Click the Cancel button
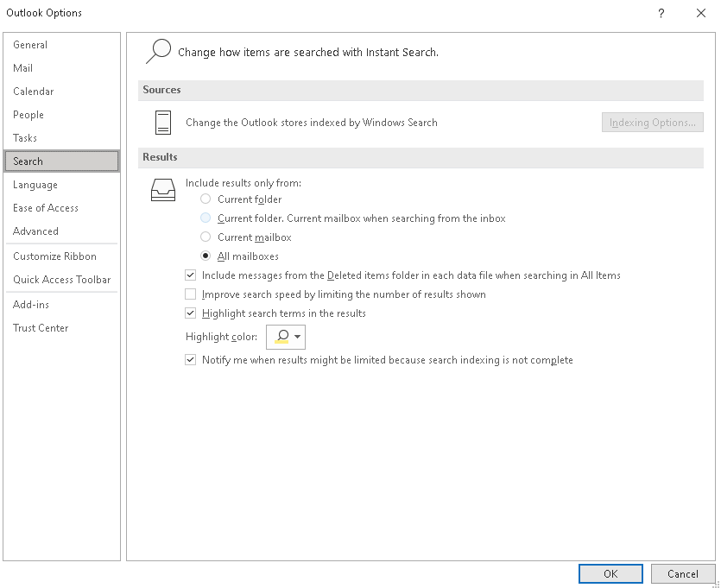Screen dimensions: 721x588 (683, 573)
